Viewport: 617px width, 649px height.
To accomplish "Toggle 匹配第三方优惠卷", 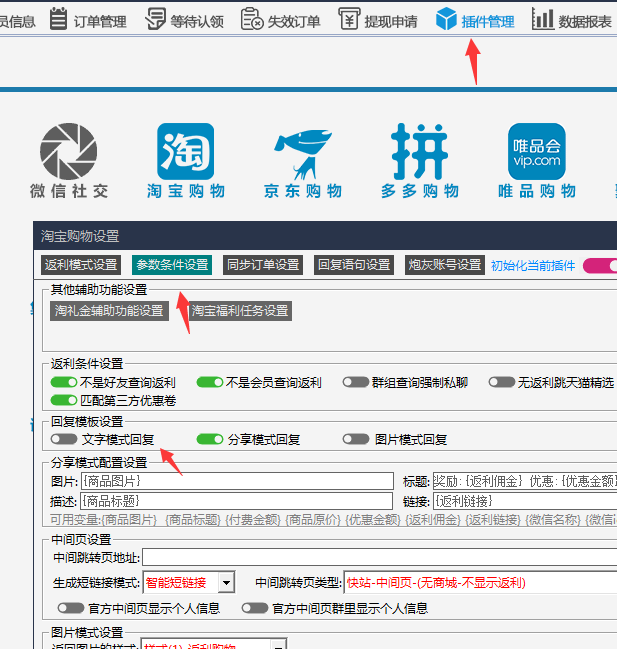I will [64, 400].
